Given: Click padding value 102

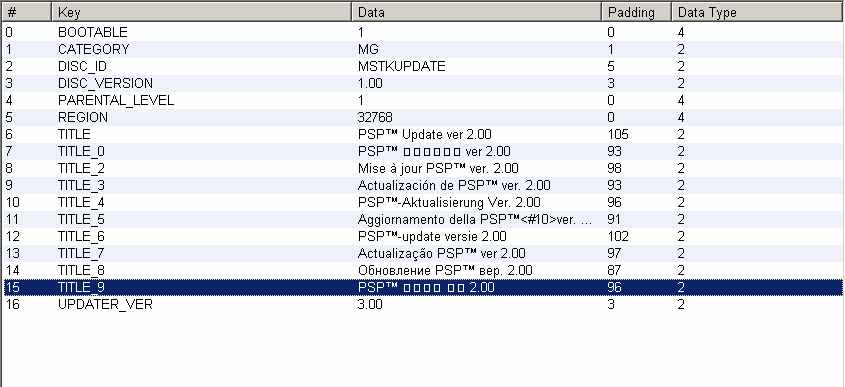Looking at the screenshot, I should point(618,237).
